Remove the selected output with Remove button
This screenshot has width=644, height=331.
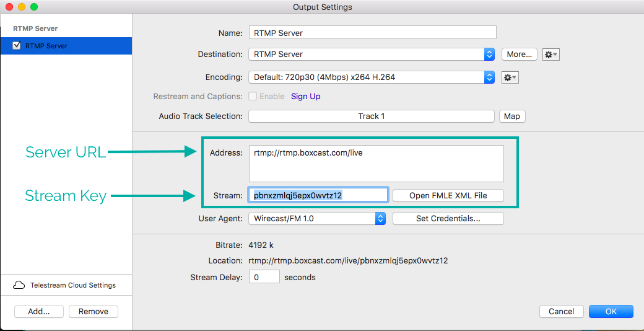[93, 312]
